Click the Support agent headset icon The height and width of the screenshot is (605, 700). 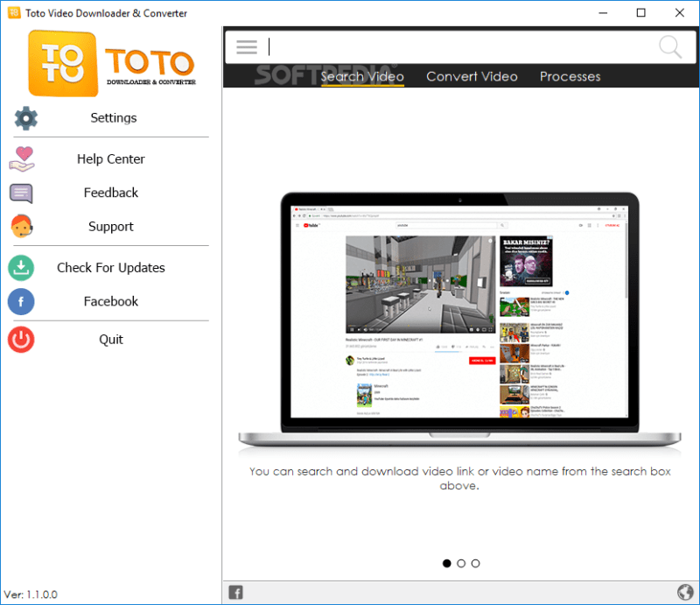22,227
